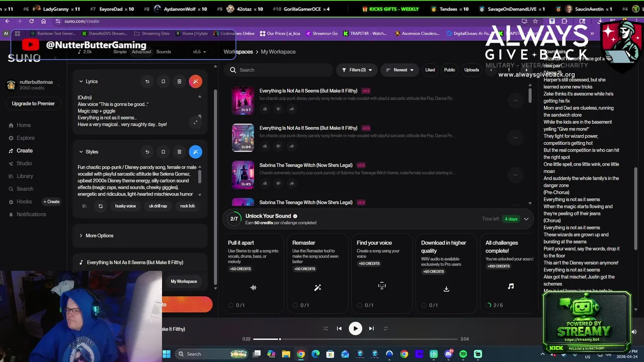Toggle the Public filter chip
The width and height of the screenshot is (644, 362).
449,70
